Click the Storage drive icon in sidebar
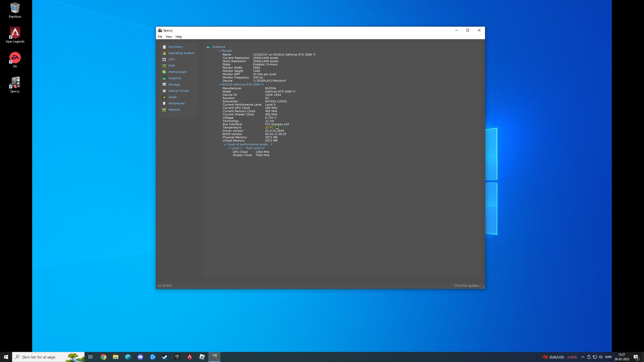644x362 pixels. [164, 85]
